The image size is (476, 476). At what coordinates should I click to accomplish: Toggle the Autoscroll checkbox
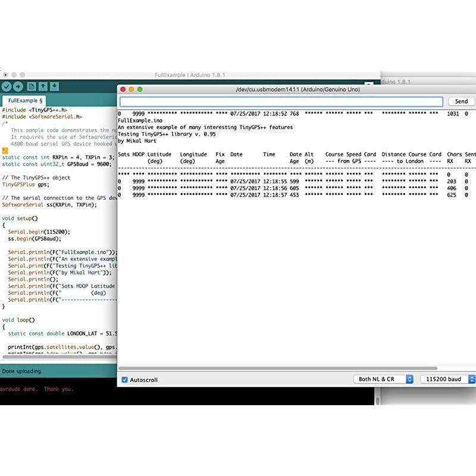tap(124, 380)
